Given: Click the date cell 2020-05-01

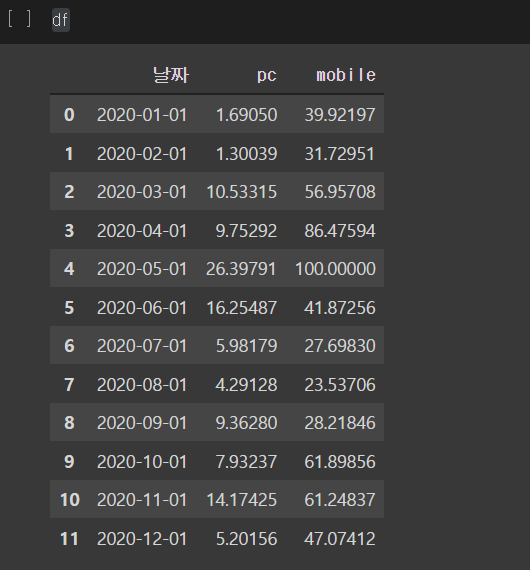Looking at the screenshot, I should [x=142, y=269].
